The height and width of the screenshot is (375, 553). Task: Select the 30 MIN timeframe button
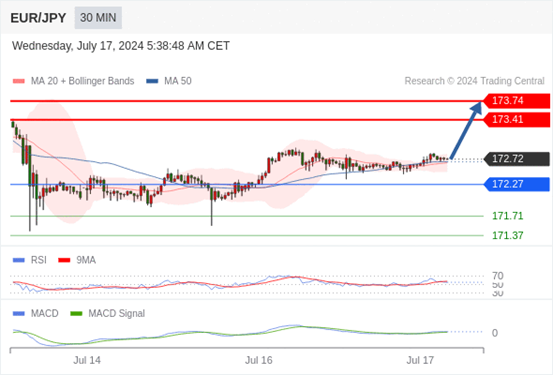[98, 18]
